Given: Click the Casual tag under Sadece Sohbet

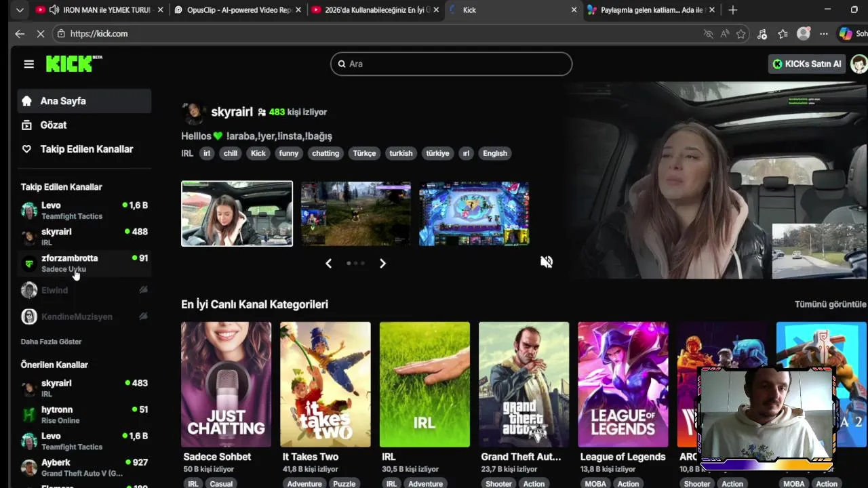Looking at the screenshot, I should (221, 483).
